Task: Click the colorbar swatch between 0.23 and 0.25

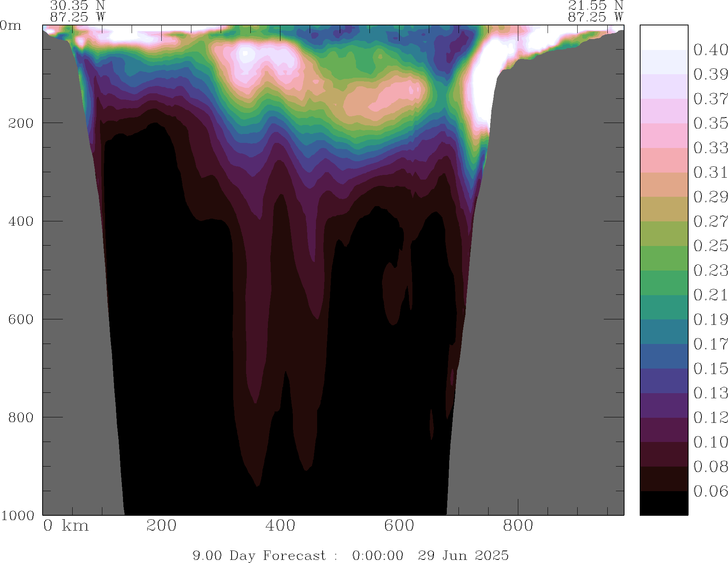Action: coord(664,258)
